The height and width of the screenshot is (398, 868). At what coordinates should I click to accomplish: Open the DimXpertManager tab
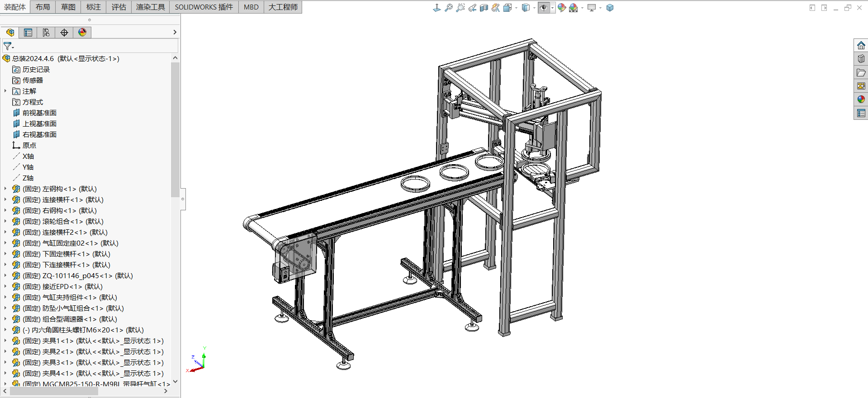64,32
